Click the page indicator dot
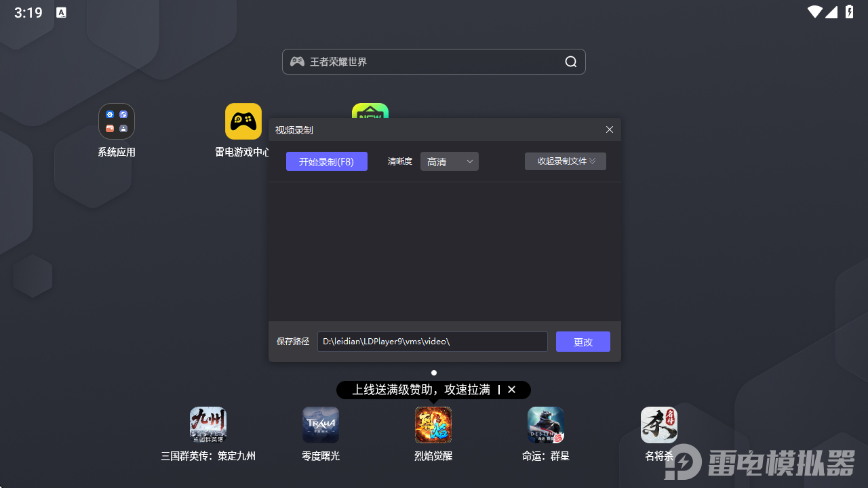Image resolution: width=868 pixels, height=488 pixels. [433, 373]
